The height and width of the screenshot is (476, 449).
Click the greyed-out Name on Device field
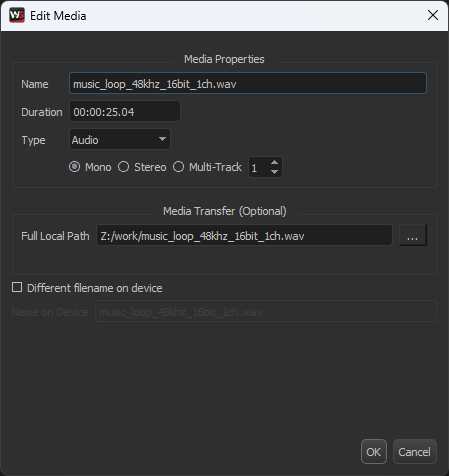(x=266, y=311)
